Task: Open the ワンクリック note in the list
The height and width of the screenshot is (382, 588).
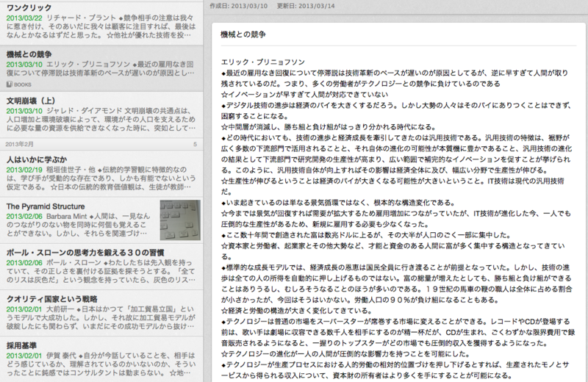Action: point(101,23)
